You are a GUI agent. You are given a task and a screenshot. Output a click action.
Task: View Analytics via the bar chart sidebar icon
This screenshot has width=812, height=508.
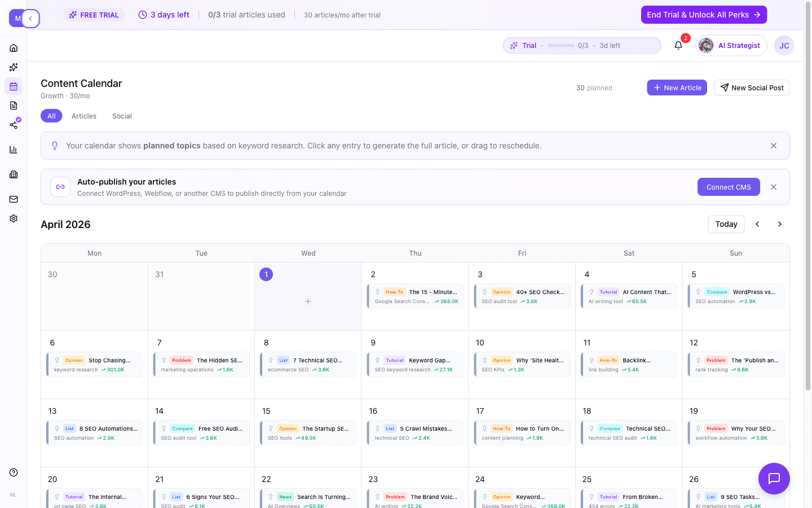(14, 149)
